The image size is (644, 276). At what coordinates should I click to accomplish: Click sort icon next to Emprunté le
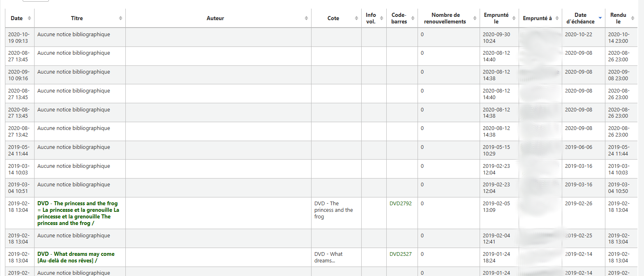tap(514, 19)
